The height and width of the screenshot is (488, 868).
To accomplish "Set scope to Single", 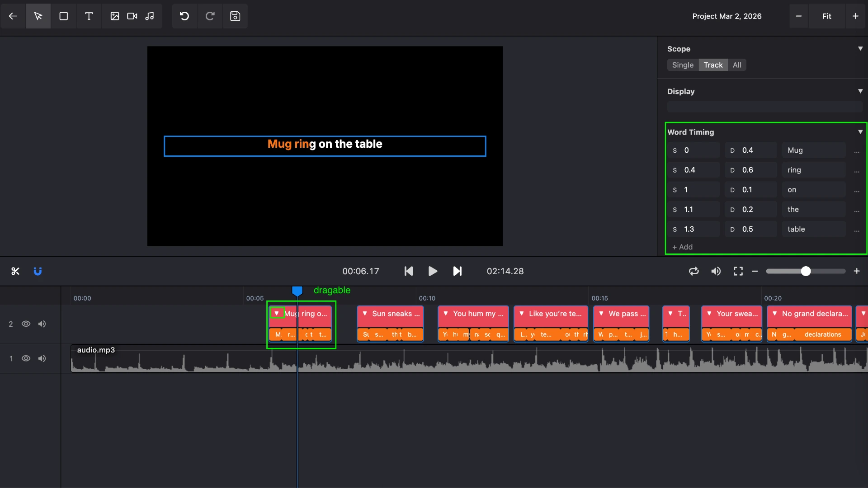I will (683, 65).
